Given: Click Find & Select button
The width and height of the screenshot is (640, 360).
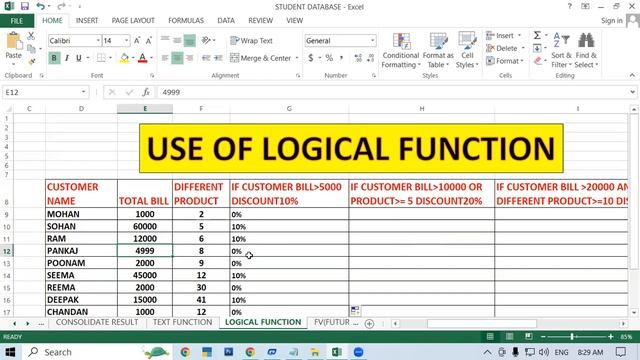Looking at the screenshot, I should [586, 50].
